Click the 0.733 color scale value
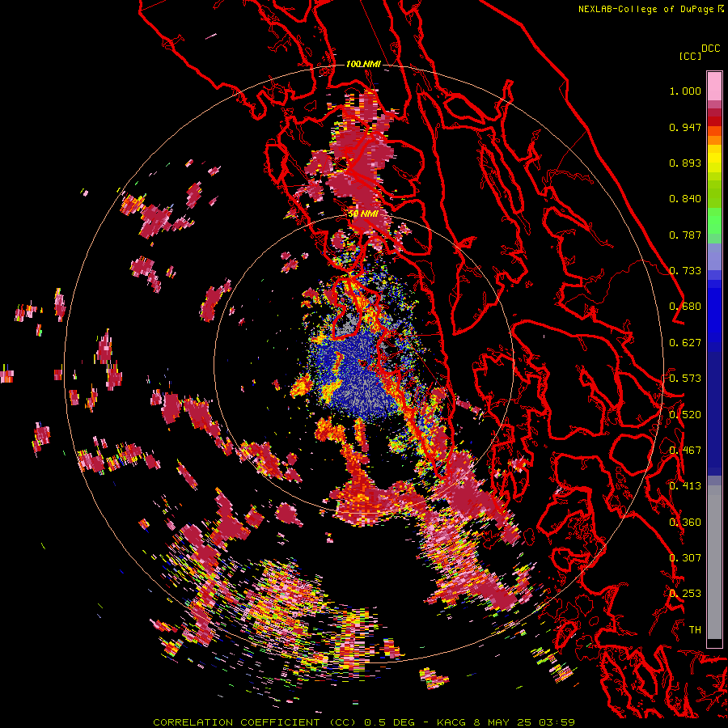Viewport: 728px width, 728px height. coord(685,271)
